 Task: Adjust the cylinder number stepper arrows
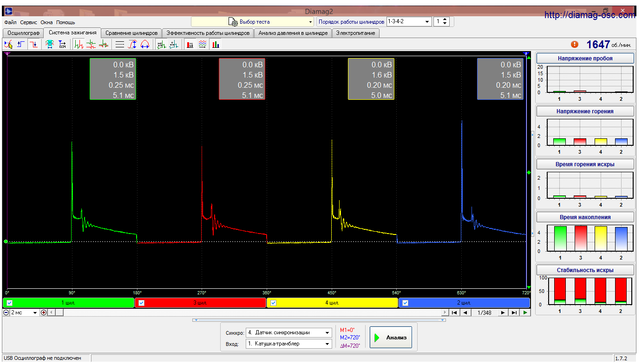tap(445, 21)
